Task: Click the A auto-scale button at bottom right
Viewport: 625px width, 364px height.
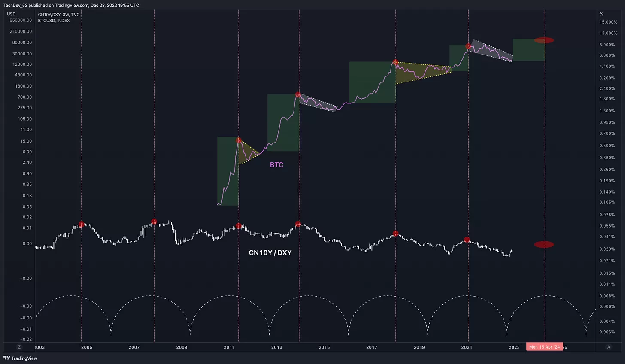Action: [x=608, y=347]
